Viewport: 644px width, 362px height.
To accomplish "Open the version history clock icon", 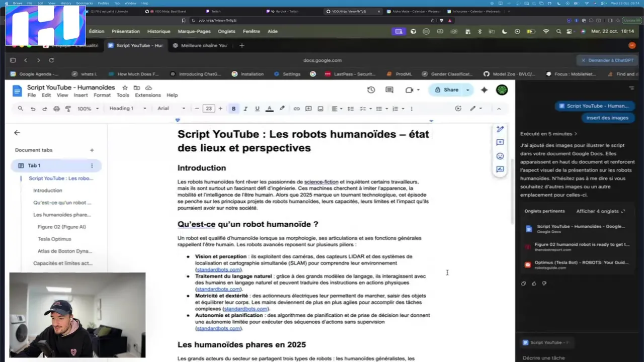I will (x=371, y=90).
